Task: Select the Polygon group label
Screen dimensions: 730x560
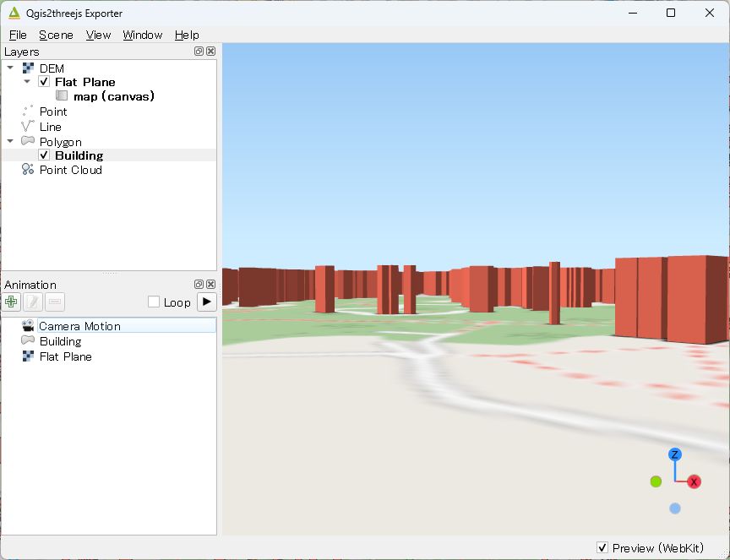Action: click(61, 142)
